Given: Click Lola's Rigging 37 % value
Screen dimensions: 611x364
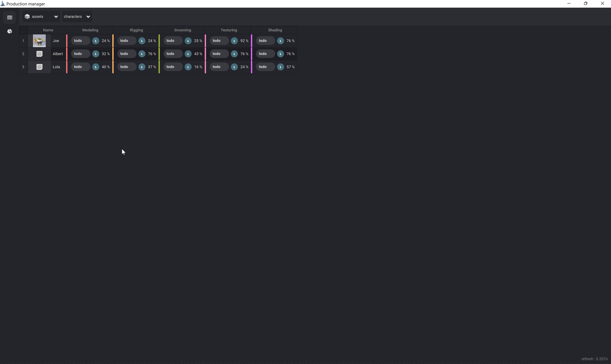Looking at the screenshot, I should tap(152, 67).
